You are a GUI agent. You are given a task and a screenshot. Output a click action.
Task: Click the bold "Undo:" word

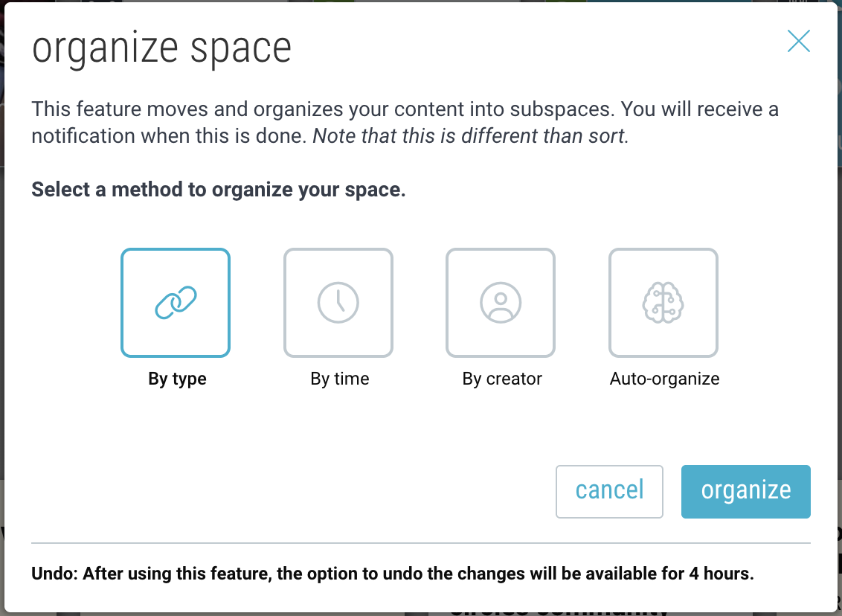(54, 574)
